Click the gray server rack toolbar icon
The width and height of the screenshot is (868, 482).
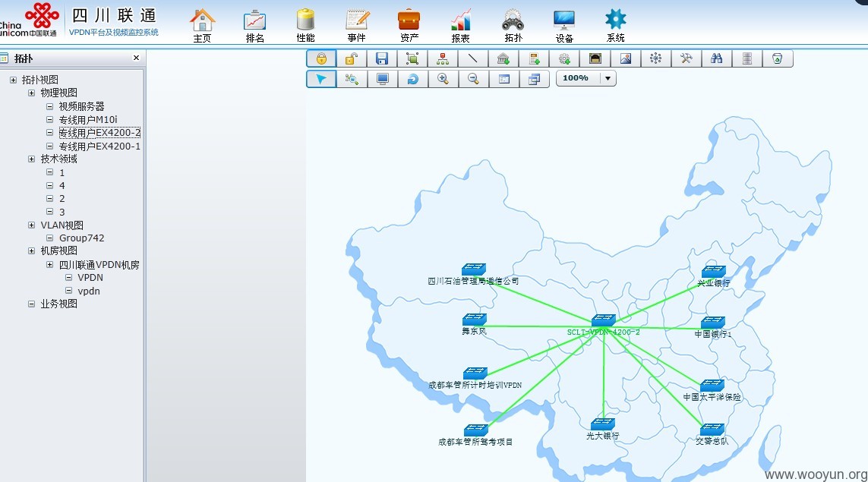tap(747, 58)
